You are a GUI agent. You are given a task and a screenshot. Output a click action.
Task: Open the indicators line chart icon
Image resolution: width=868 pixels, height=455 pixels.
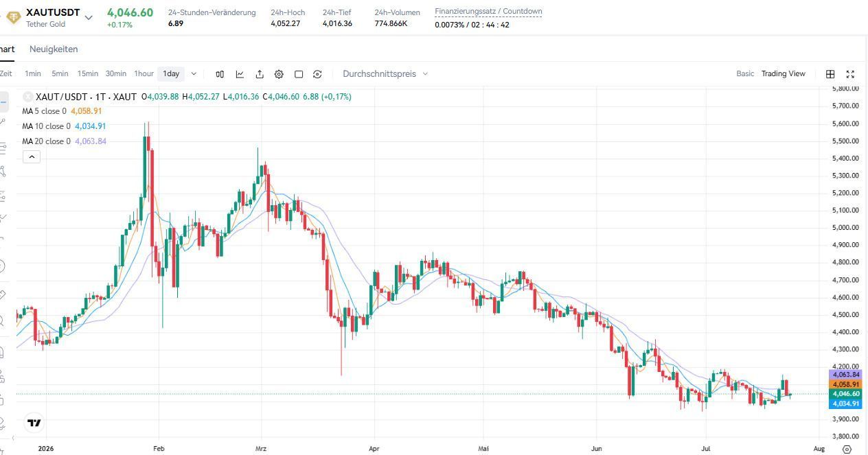(240, 74)
